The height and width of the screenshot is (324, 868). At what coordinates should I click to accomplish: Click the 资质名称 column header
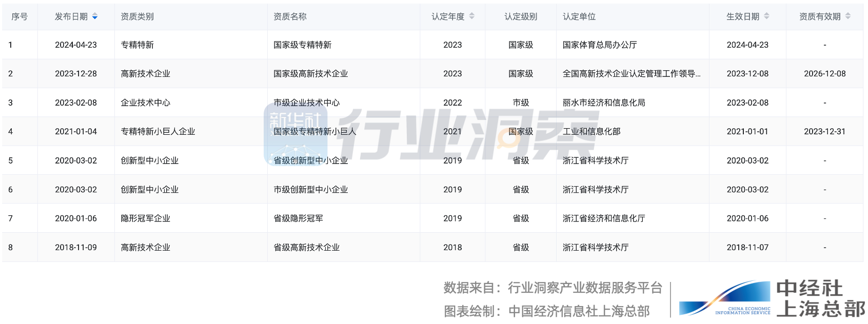tap(290, 16)
